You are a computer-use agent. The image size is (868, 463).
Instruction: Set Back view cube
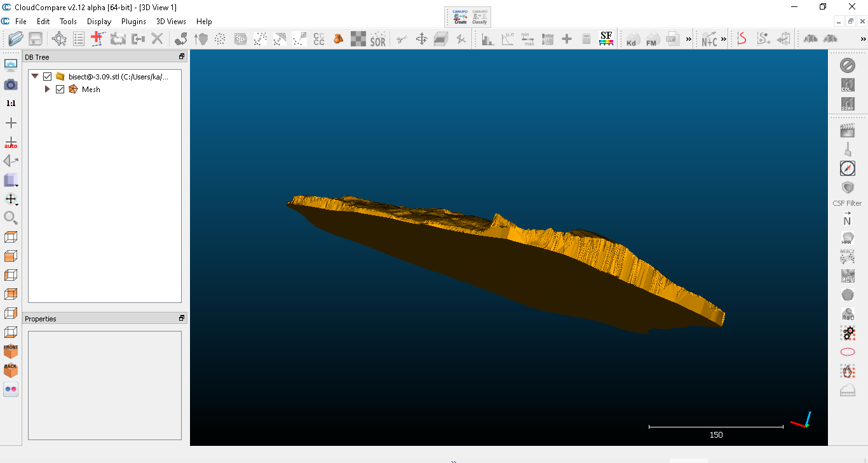[x=11, y=370]
